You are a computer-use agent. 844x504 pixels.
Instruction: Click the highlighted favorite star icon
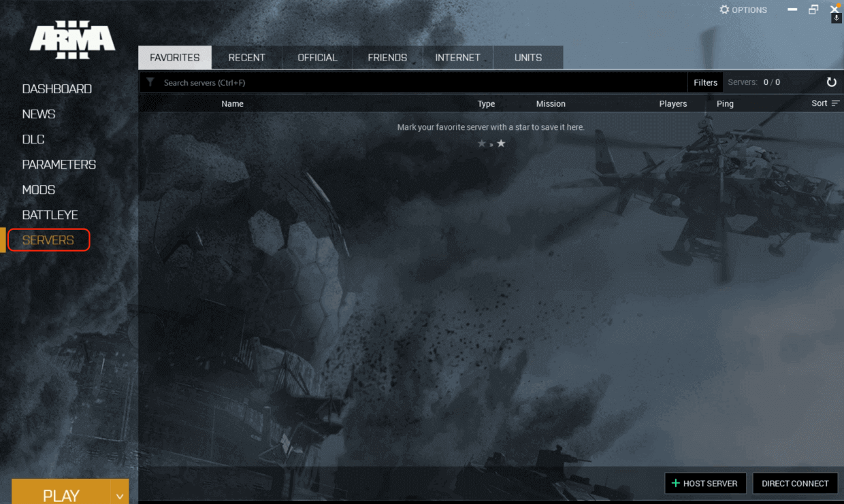(501, 144)
